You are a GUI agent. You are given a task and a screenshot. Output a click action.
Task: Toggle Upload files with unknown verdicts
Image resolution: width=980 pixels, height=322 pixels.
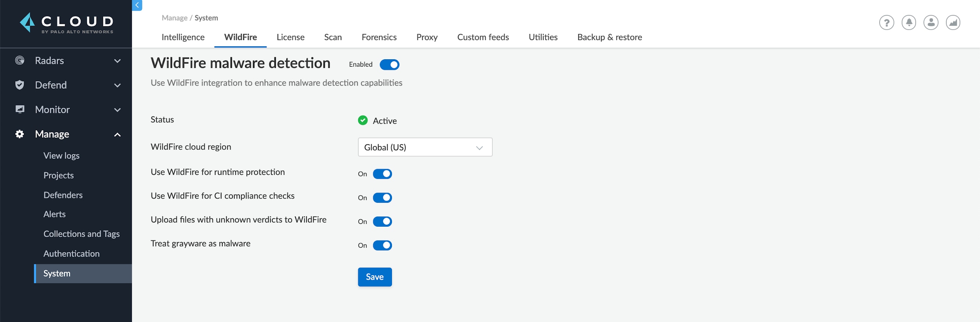(x=383, y=222)
